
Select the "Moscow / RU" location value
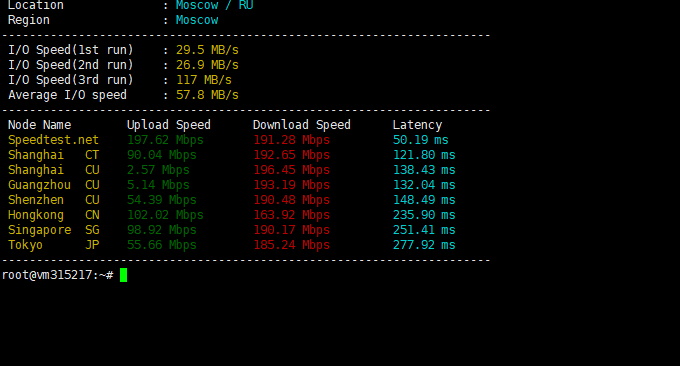click(214, 5)
